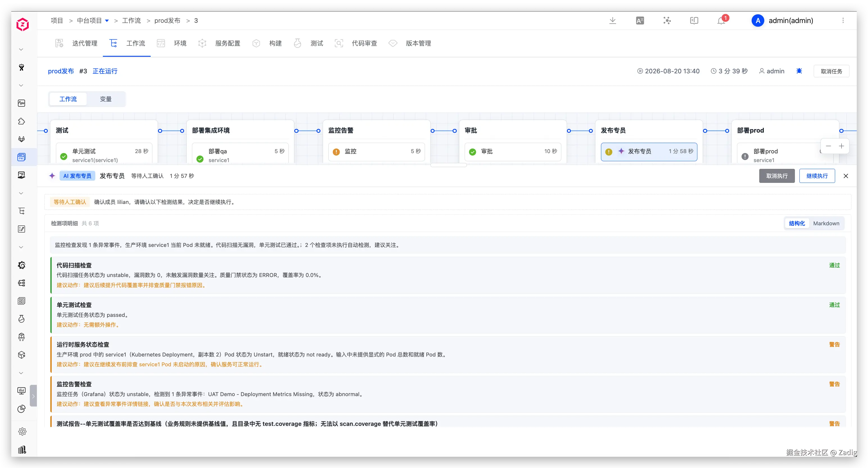Zoom in the workflow canvas with plus
The width and height of the screenshot is (868, 468).
(841, 146)
